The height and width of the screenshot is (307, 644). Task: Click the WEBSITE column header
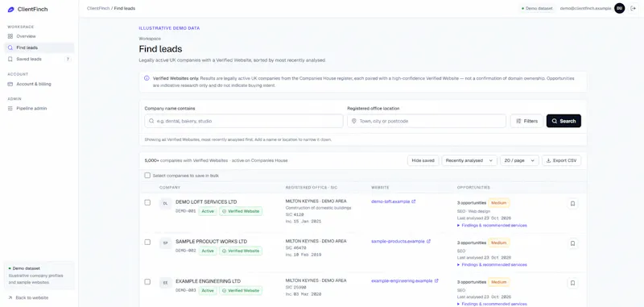[380, 188]
